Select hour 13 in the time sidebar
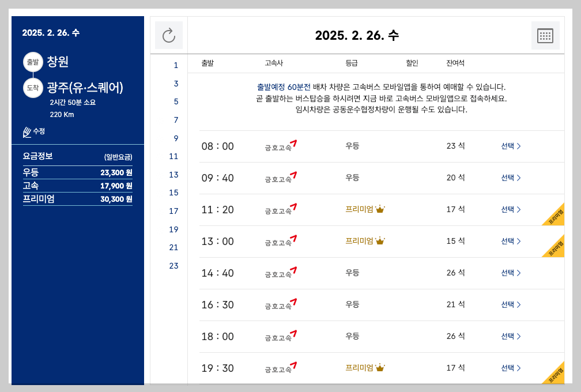Image resolution: width=581 pixels, height=392 pixels. (x=176, y=175)
